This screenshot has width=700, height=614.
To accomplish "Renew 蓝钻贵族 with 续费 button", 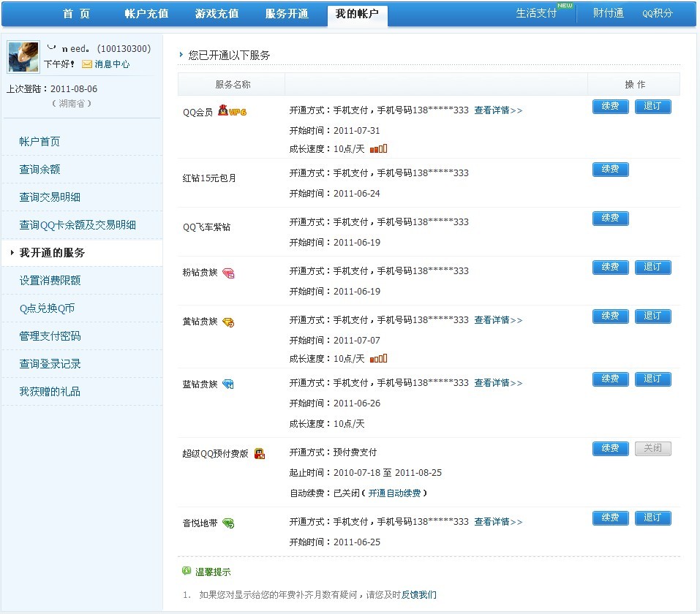I will 610,379.
